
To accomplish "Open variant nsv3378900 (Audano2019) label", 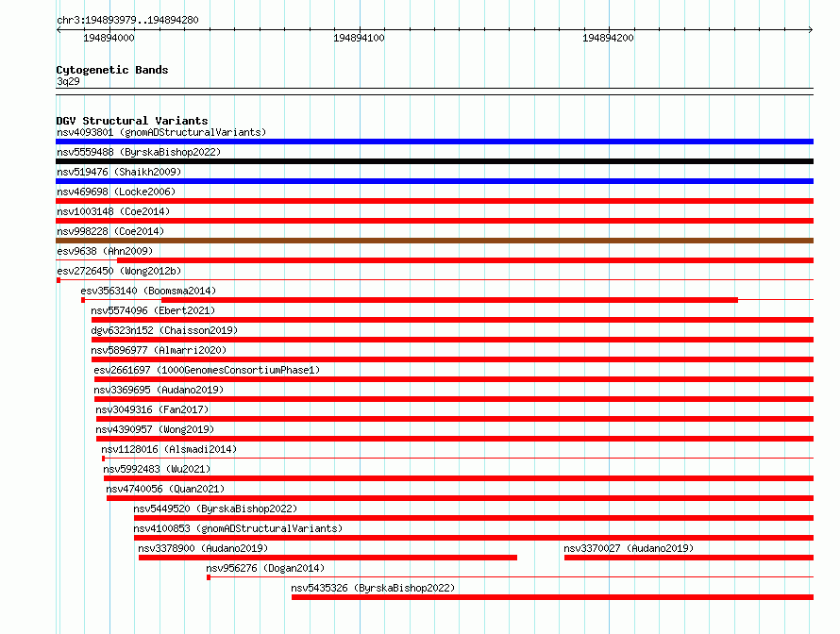I will (203, 548).
